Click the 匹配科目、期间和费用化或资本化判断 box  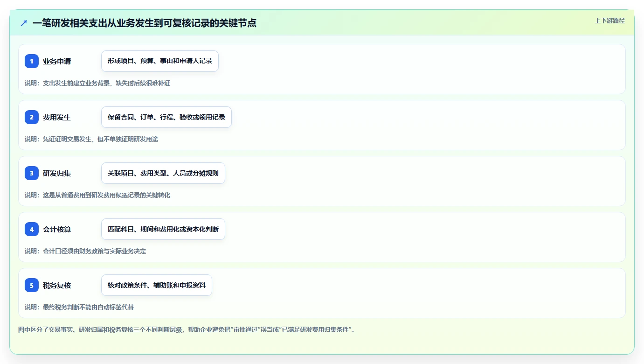click(x=163, y=229)
